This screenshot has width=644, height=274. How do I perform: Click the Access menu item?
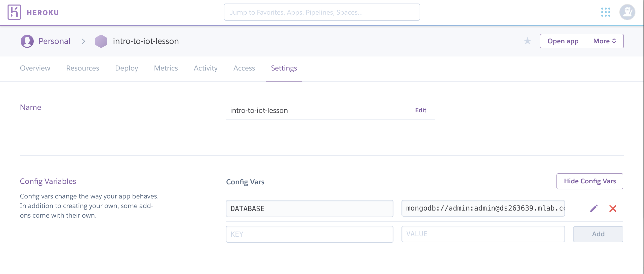pos(244,68)
